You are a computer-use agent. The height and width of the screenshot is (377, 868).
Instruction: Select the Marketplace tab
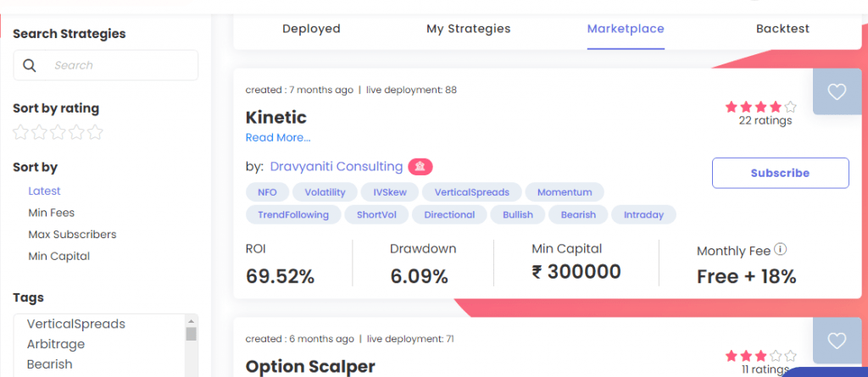pos(626,29)
